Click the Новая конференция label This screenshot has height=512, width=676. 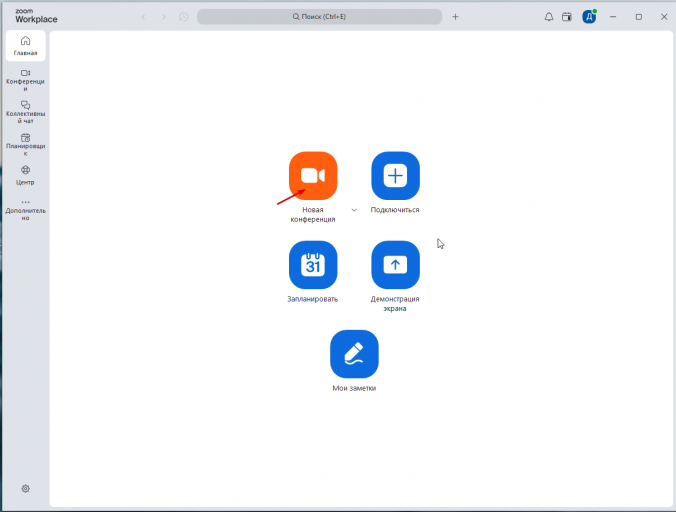tap(313, 215)
